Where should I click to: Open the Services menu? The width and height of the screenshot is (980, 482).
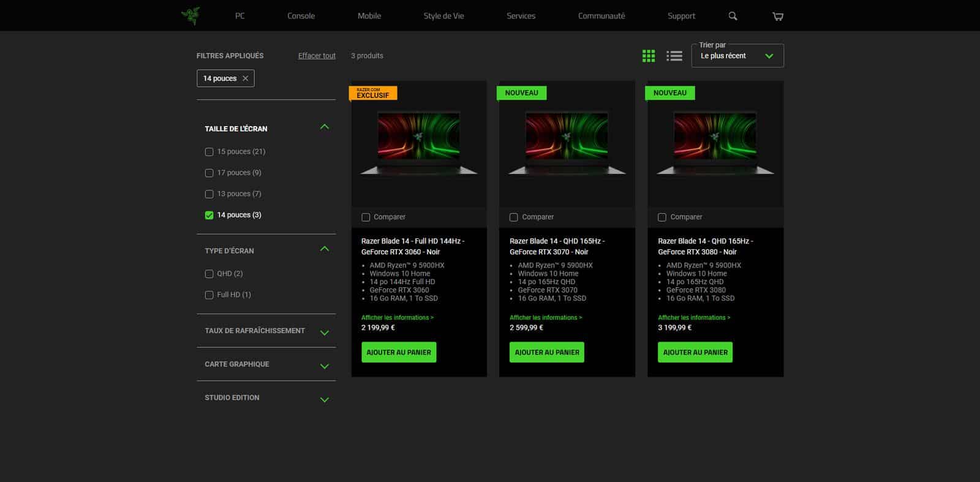pos(521,16)
